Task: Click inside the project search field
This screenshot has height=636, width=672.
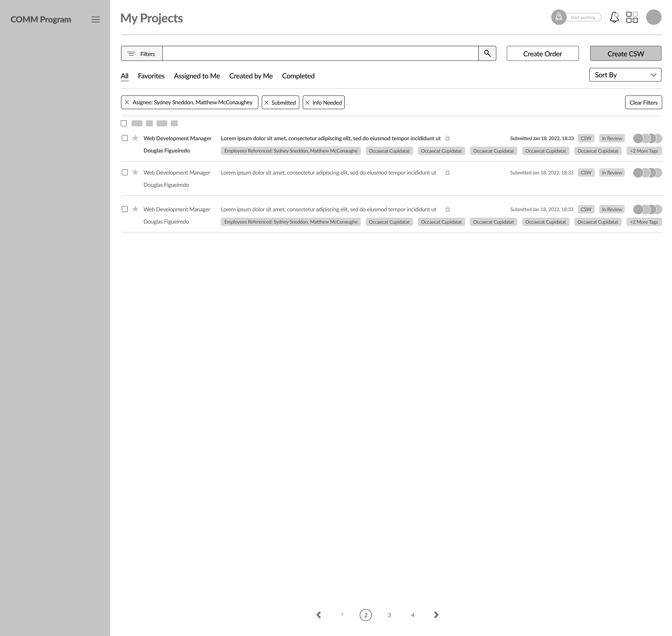Action: coord(320,54)
